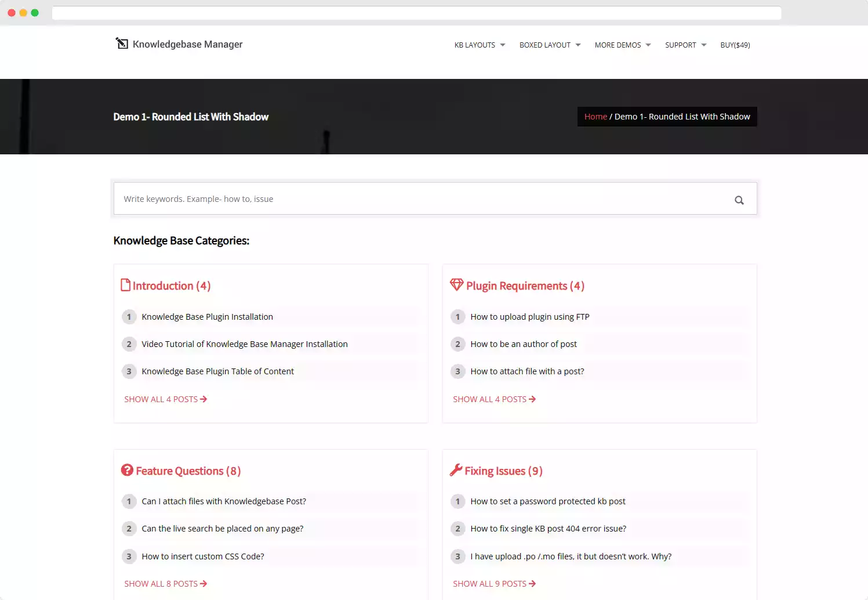Click the keyword search input field
The width and height of the screenshot is (868, 600).
(406, 198)
